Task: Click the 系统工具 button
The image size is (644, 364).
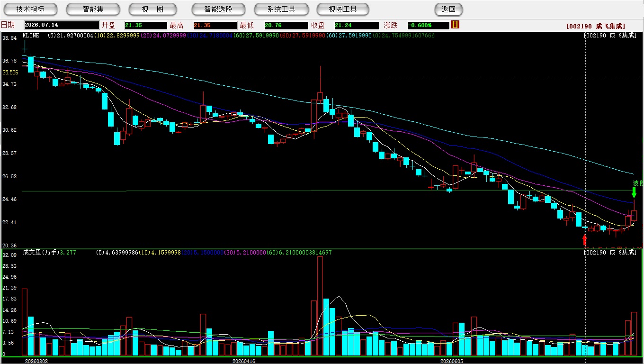Action: coord(281,9)
